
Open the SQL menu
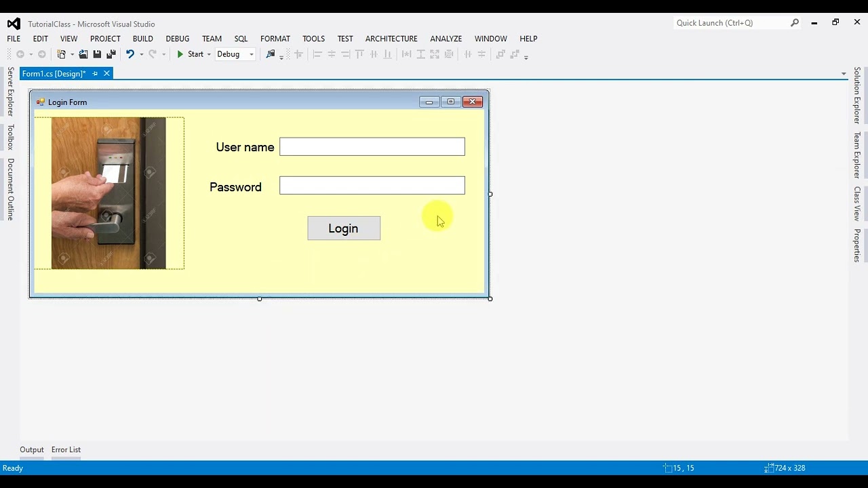pyautogui.click(x=241, y=39)
